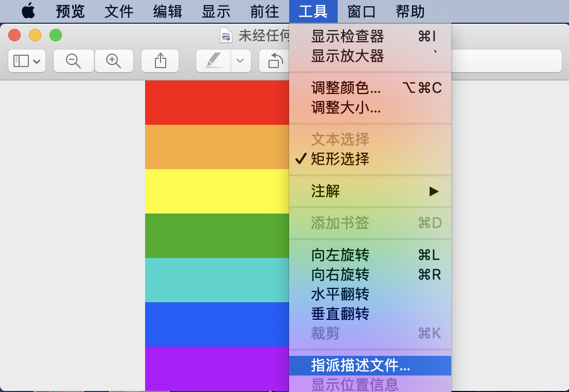Open the 编辑 menu in menu bar
Screen dimensions: 569x392
[167, 11]
